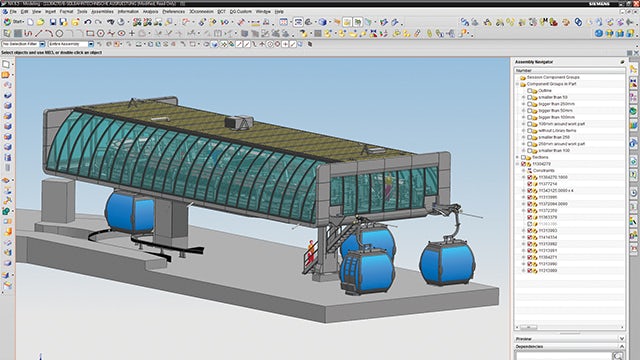Expand the Preview panel header

pos(569,339)
